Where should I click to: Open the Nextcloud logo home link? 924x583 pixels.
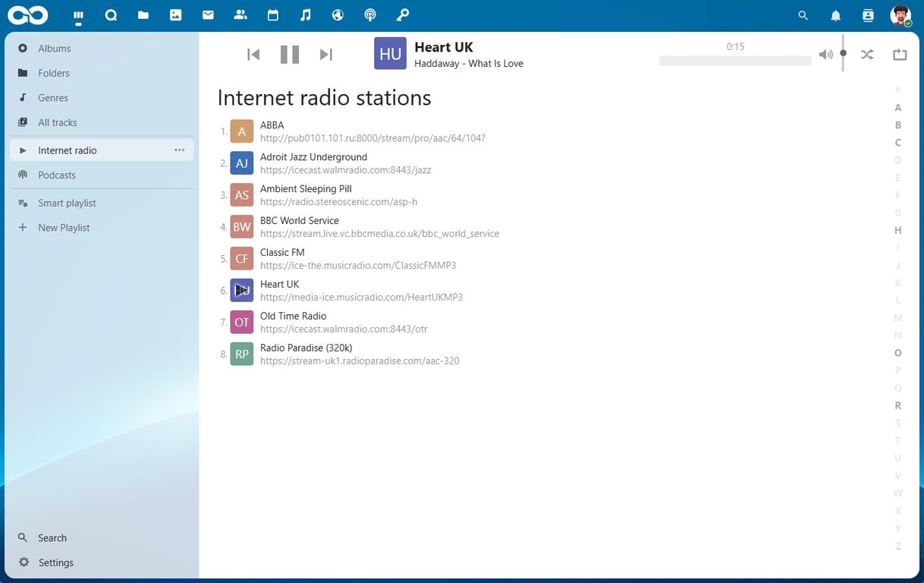(x=27, y=15)
